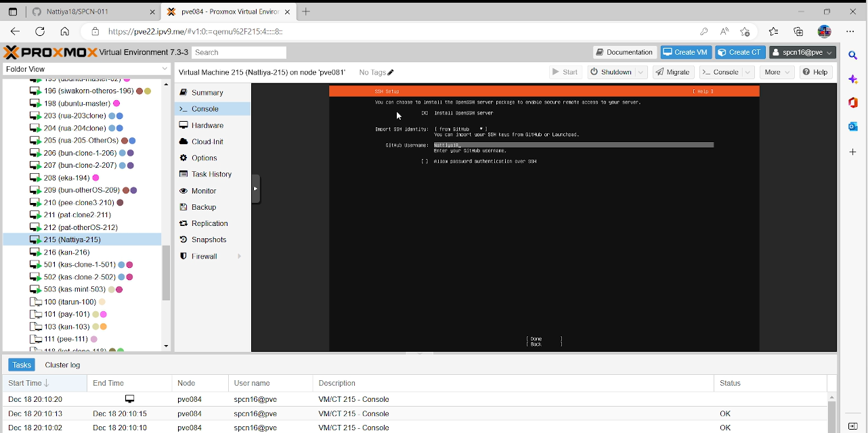Viewport: 868px width, 433px height.
Task: Select VM 198 (ubuntu-master) in the tree
Action: 82,104
